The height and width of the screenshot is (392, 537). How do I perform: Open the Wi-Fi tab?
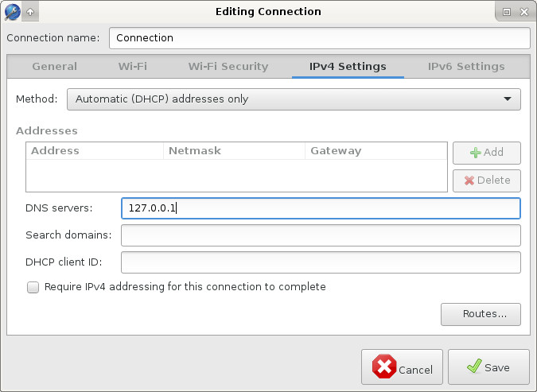point(133,67)
